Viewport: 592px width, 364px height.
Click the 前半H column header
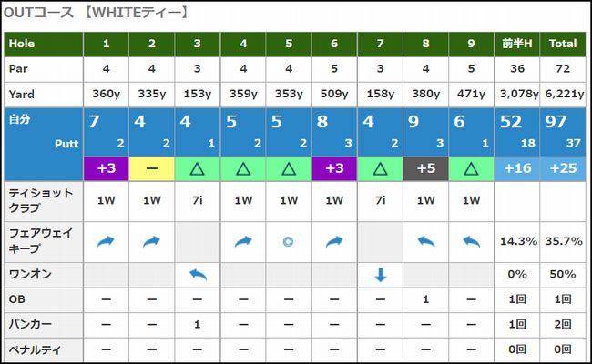pyautogui.click(x=517, y=44)
